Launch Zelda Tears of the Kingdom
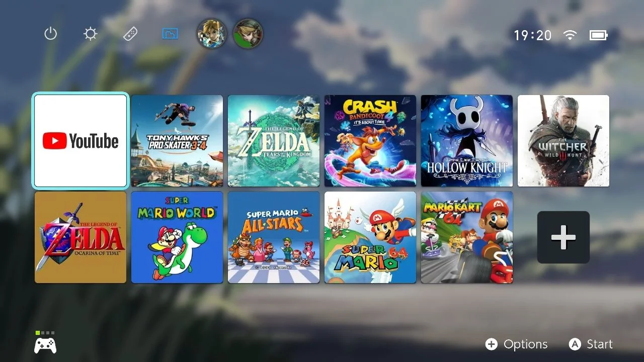The image size is (644, 362). pyautogui.click(x=274, y=141)
